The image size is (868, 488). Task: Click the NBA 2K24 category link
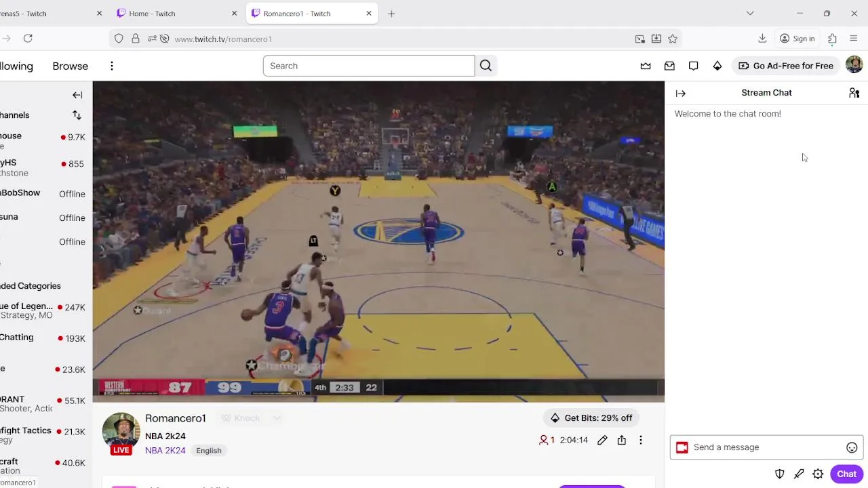click(x=165, y=450)
